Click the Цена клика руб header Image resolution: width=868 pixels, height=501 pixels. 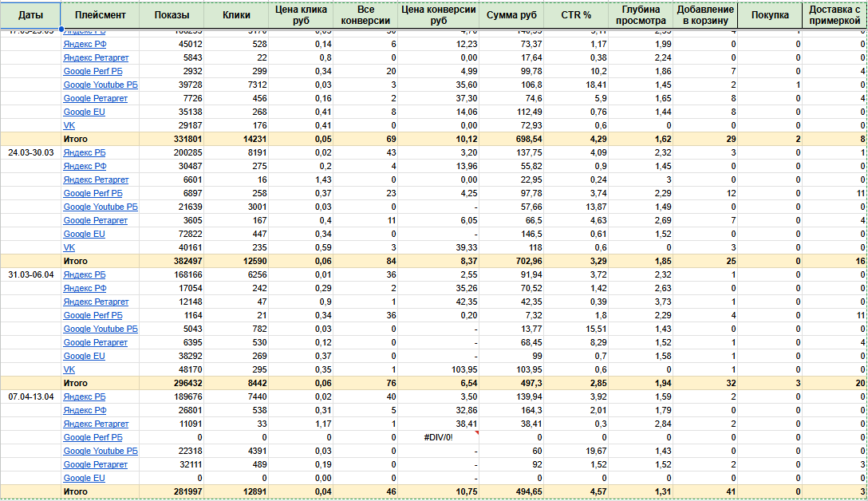coord(301,15)
